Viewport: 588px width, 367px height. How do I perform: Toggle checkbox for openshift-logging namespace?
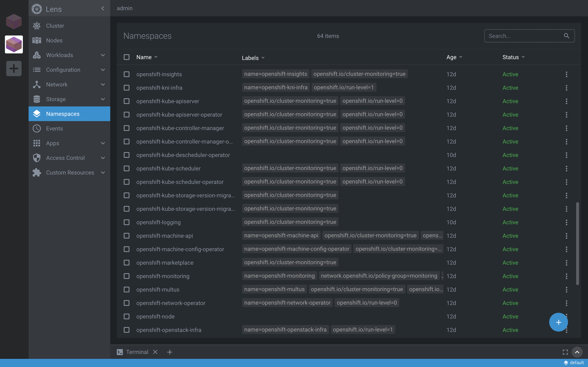[x=126, y=222]
